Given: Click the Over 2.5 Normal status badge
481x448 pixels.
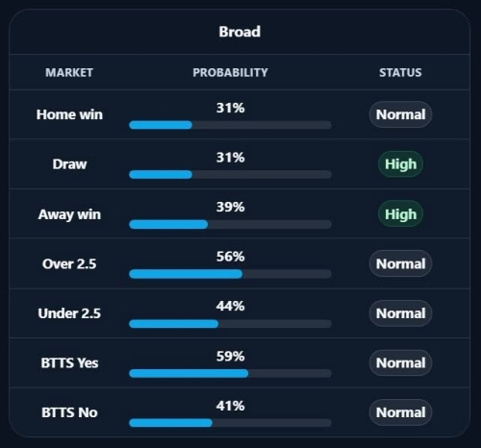Looking at the screenshot, I should click(x=400, y=263).
